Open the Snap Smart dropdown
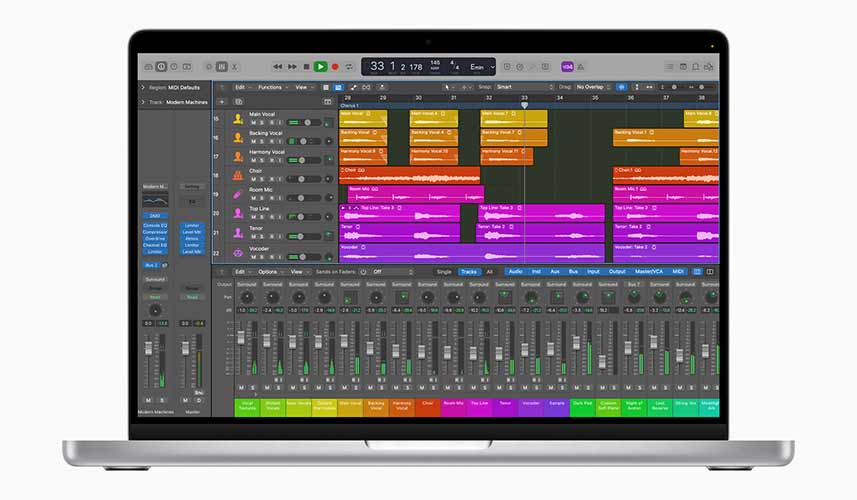 tap(520, 87)
